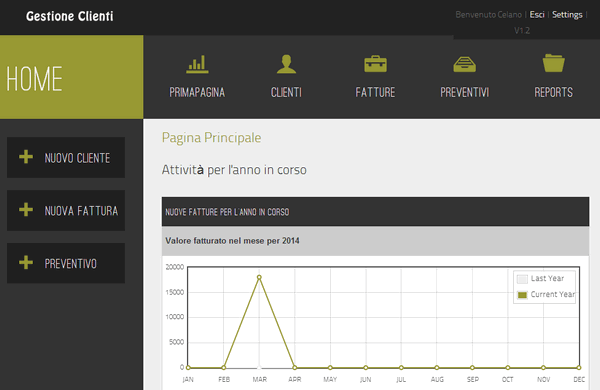This screenshot has width=600, height=390.
Task: Click the plus icon beside Nuova Fattura
Action: (x=26, y=210)
